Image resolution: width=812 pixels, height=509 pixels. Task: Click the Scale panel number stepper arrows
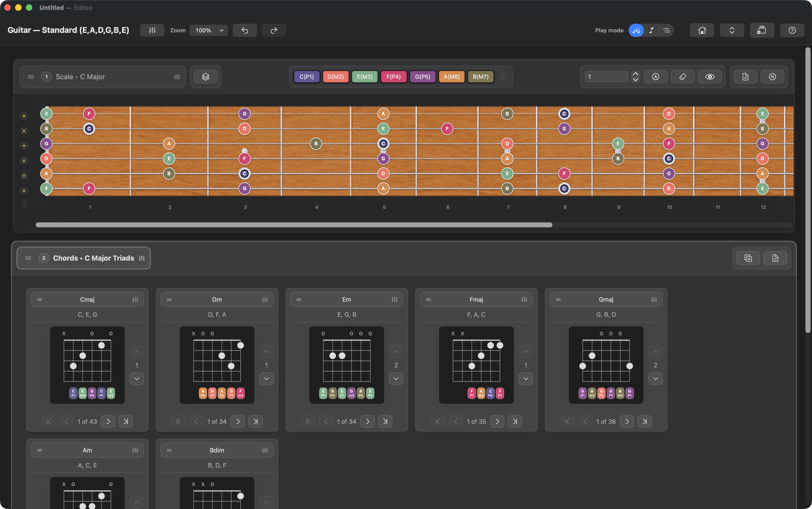click(x=636, y=77)
